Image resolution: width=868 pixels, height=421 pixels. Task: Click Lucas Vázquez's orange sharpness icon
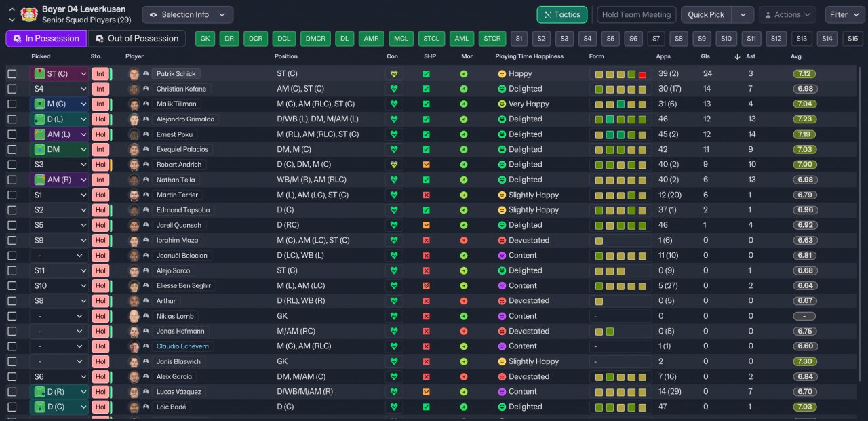(426, 392)
